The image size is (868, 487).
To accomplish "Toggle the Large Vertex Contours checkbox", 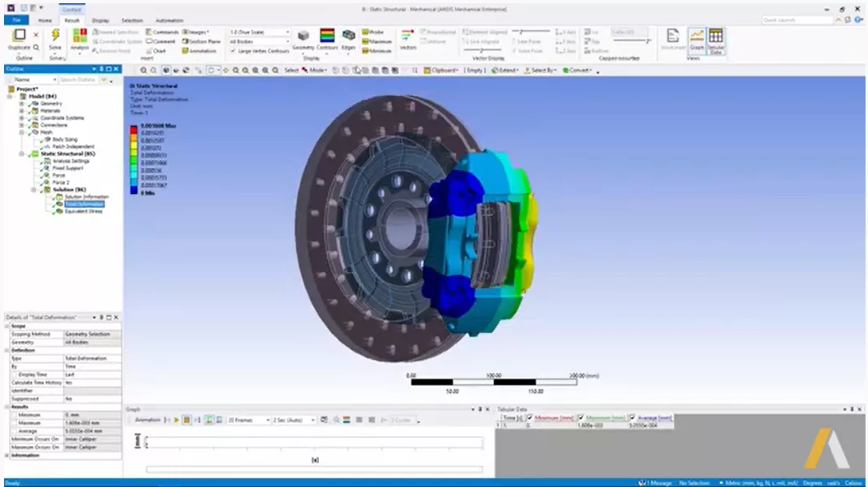I will 233,51.
